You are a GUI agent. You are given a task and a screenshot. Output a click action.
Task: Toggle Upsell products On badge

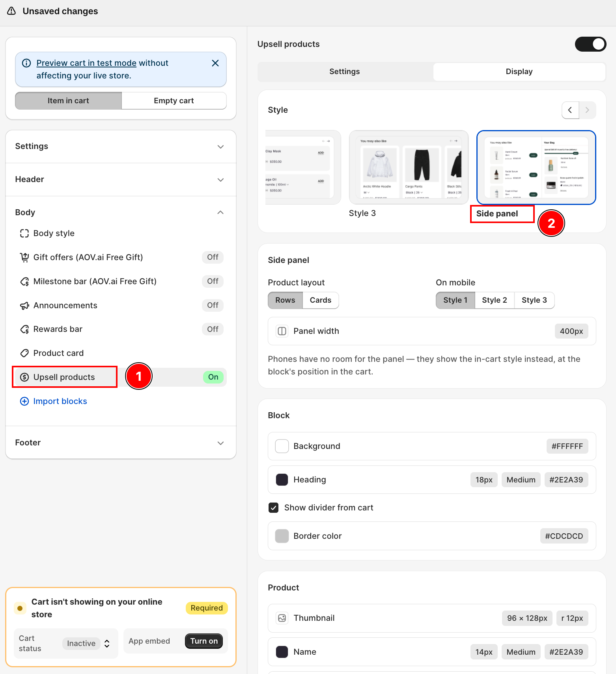pyautogui.click(x=213, y=377)
